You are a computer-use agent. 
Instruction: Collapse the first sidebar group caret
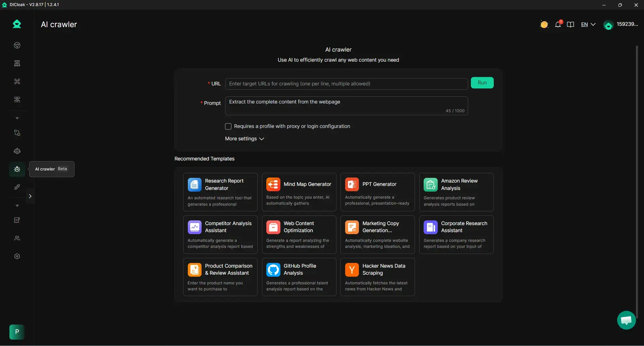tap(17, 118)
